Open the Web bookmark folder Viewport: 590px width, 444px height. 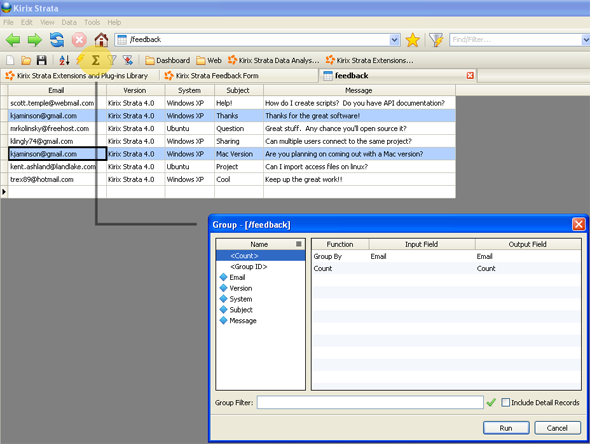click(x=209, y=60)
